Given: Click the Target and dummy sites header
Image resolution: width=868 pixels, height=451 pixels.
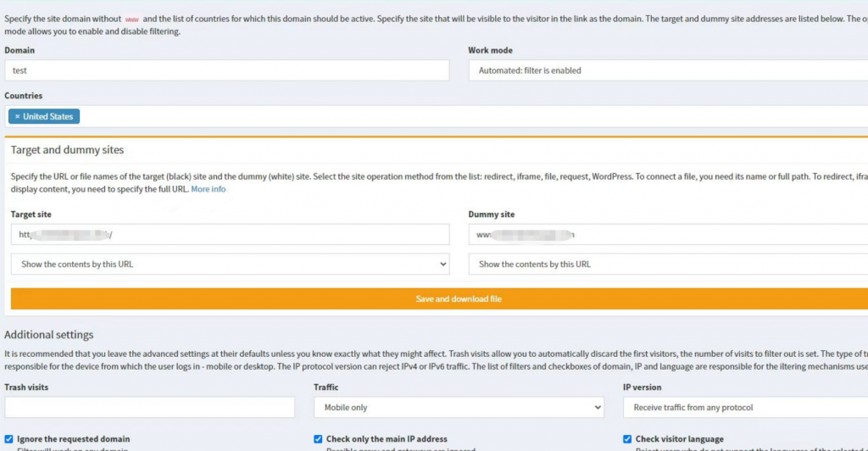Looking at the screenshot, I should pos(67,150).
